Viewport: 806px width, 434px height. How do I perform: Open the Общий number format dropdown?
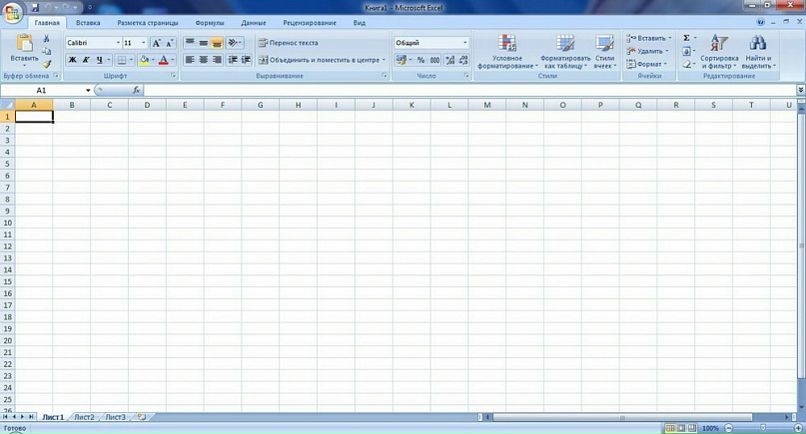(465, 43)
